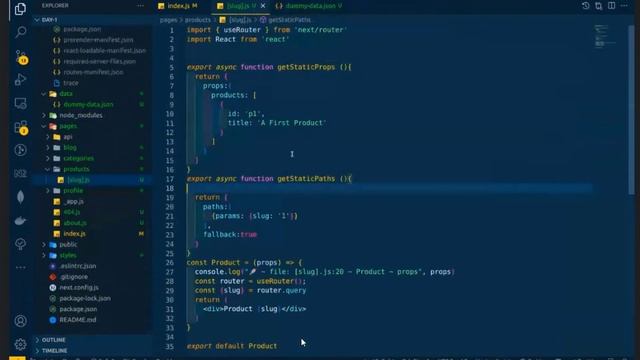Image resolution: width=640 pixels, height=360 pixels.
Task: Open the Git Graph icon in activity bar
Action: click(x=20, y=150)
